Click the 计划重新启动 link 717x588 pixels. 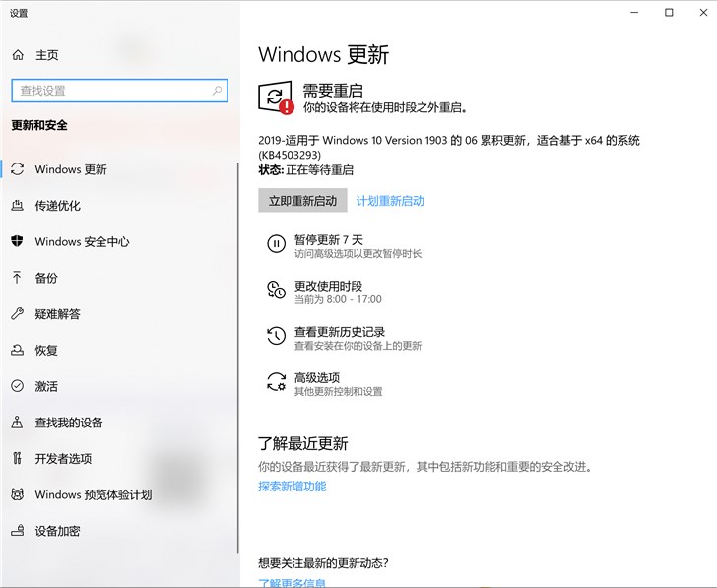pyautogui.click(x=390, y=201)
